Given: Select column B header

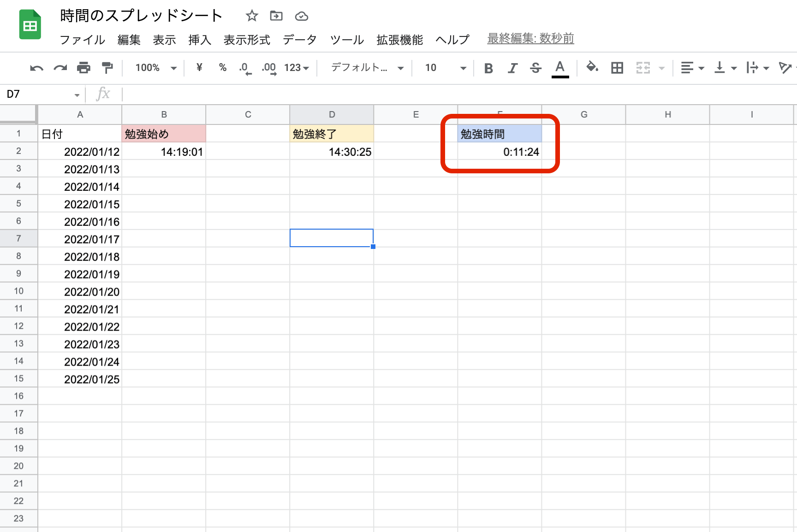Looking at the screenshot, I should (x=164, y=114).
